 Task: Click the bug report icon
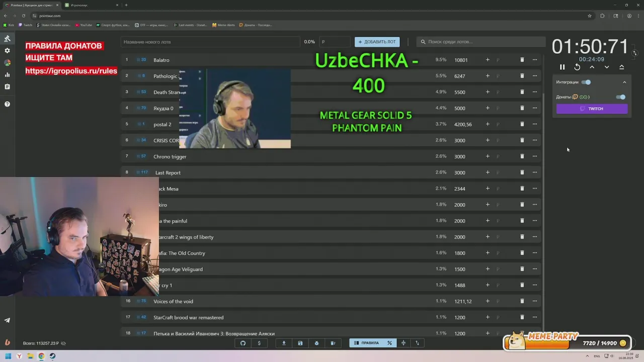pos(316,343)
